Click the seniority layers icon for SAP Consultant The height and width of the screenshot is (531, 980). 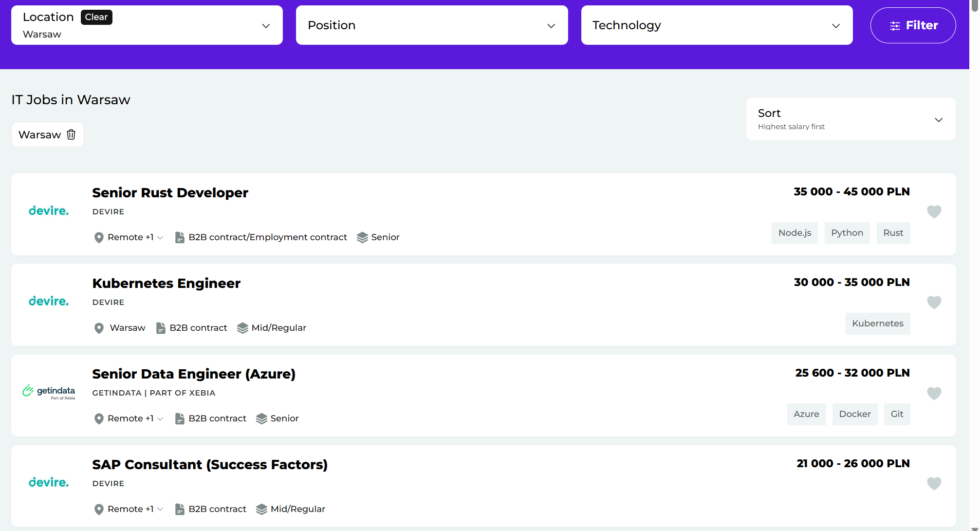[261, 509]
